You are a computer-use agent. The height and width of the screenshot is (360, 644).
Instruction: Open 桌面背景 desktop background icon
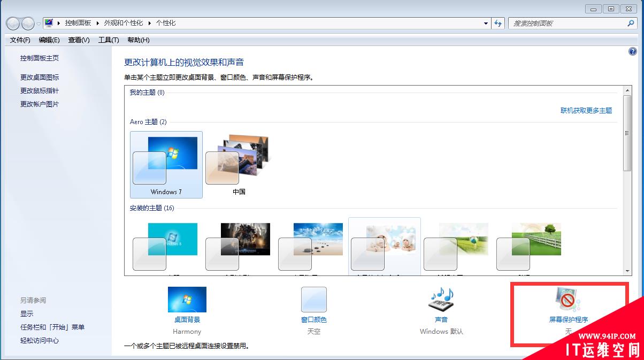(187, 300)
